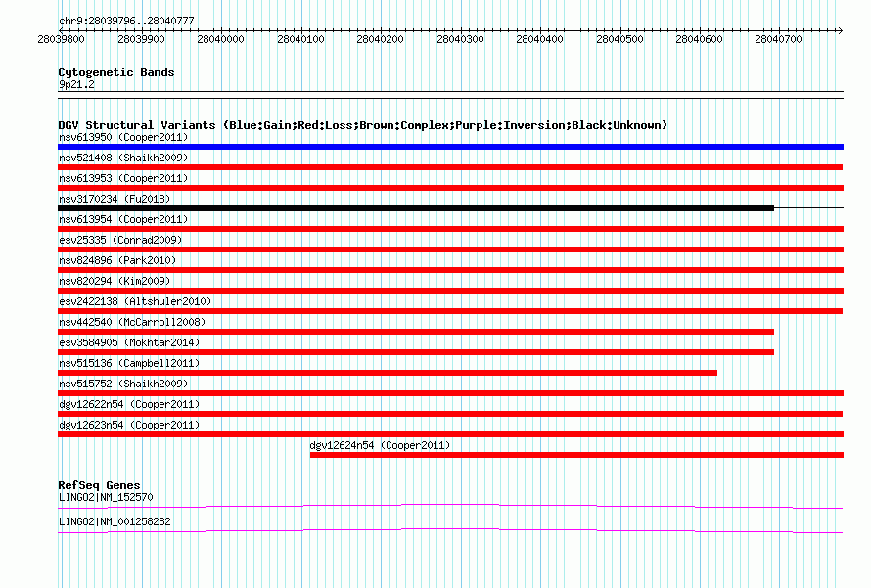Screen dimensions: 871x588
Task: Click the red nsv442540 variant bar
Action: coord(416,332)
